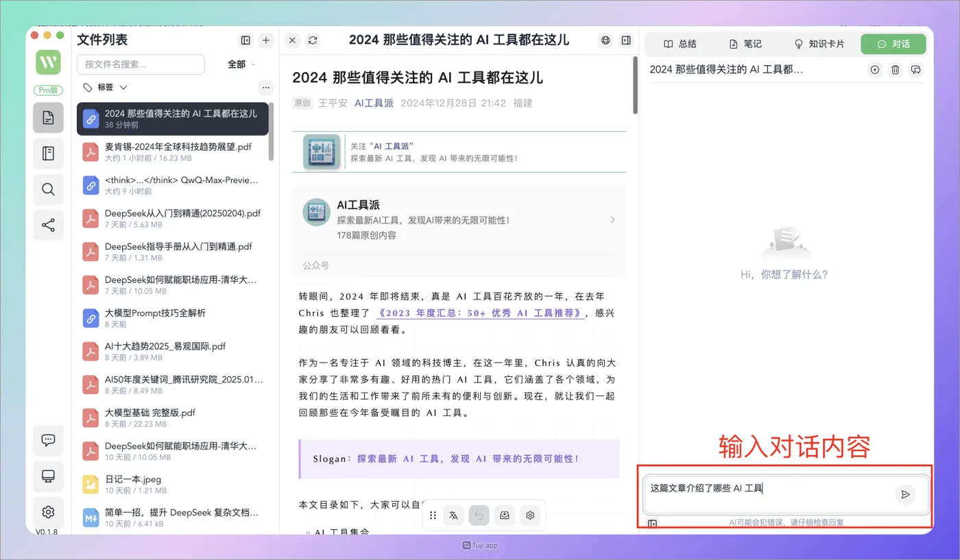Viewport: 960px width, 560px height.
Task: Click the conversation title 2024 那些值得关注的 AI 工具都…
Action: coord(726,69)
